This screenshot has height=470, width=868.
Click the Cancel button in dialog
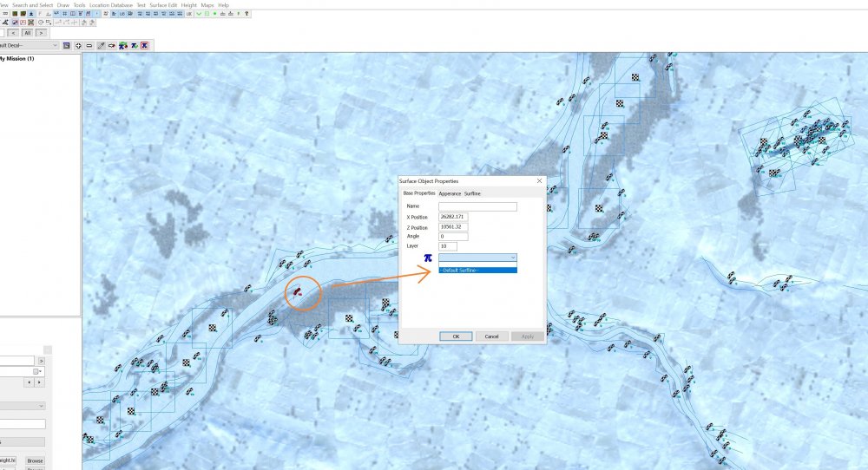pos(491,336)
